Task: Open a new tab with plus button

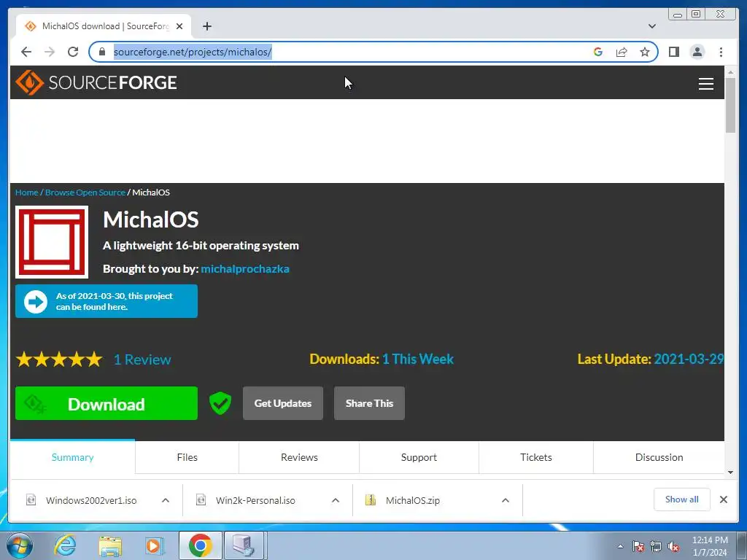Action: (x=206, y=26)
